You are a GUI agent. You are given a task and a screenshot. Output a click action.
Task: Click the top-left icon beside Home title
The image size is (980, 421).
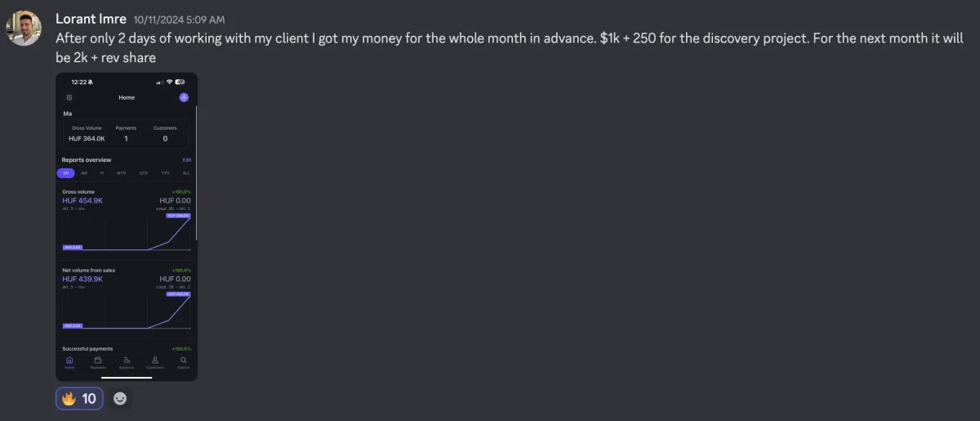coord(69,97)
